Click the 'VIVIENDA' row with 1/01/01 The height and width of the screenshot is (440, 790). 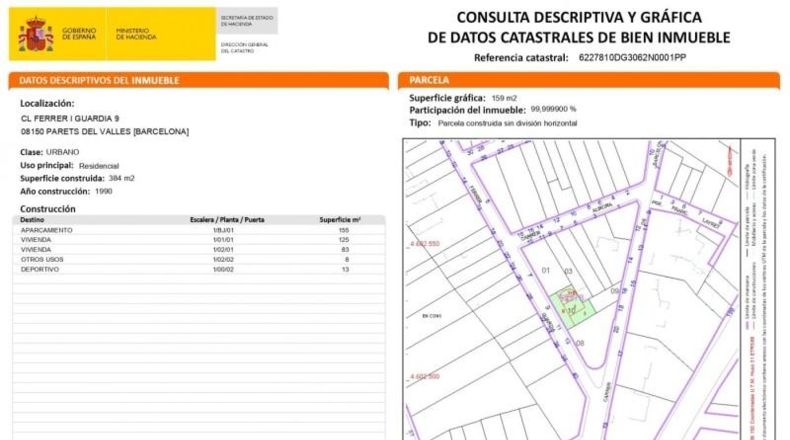(x=199, y=240)
